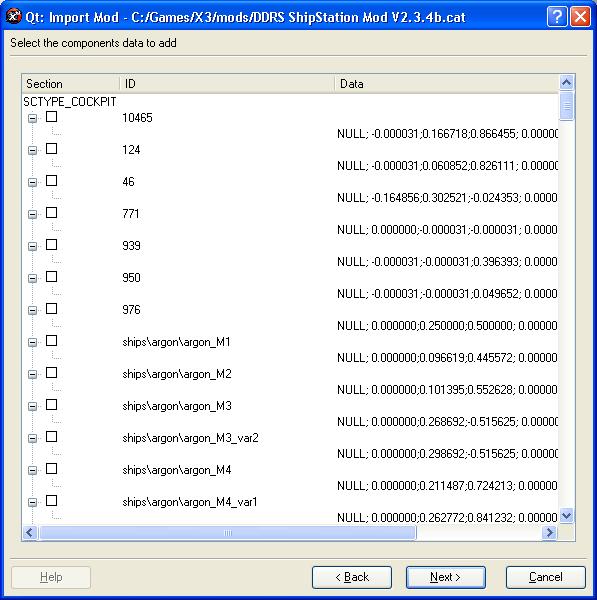
Task: Click the vertical scrollbar up arrow
Action: (x=566, y=82)
